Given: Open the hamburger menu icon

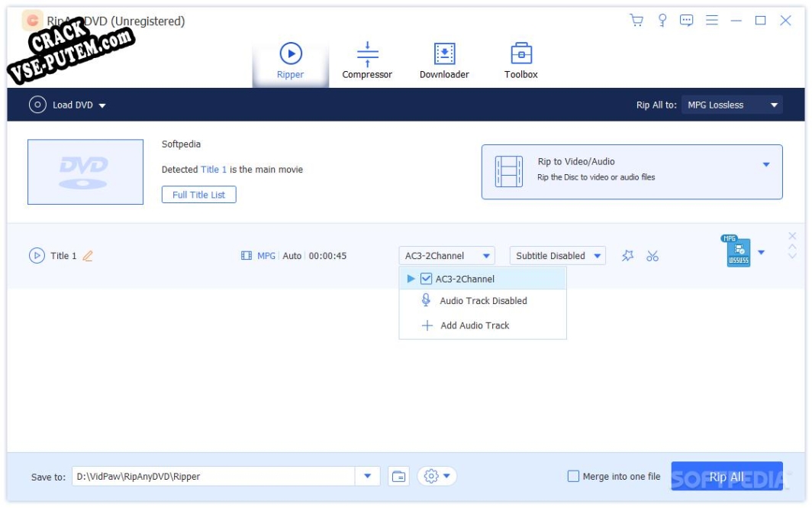Looking at the screenshot, I should click(711, 20).
